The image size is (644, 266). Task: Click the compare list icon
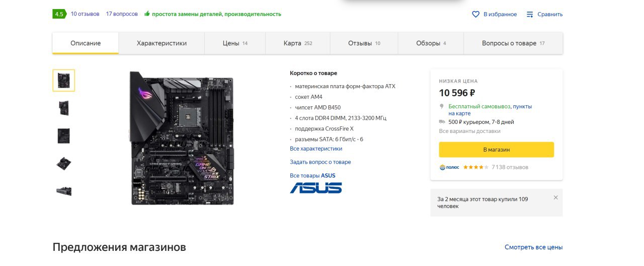(530, 14)
